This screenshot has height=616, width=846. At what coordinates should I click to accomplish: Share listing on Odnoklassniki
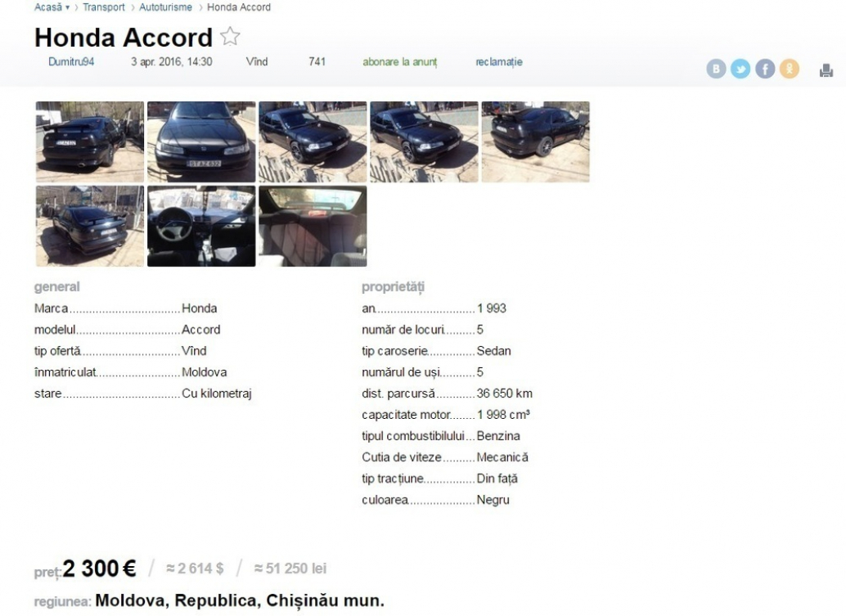(790, 69)
